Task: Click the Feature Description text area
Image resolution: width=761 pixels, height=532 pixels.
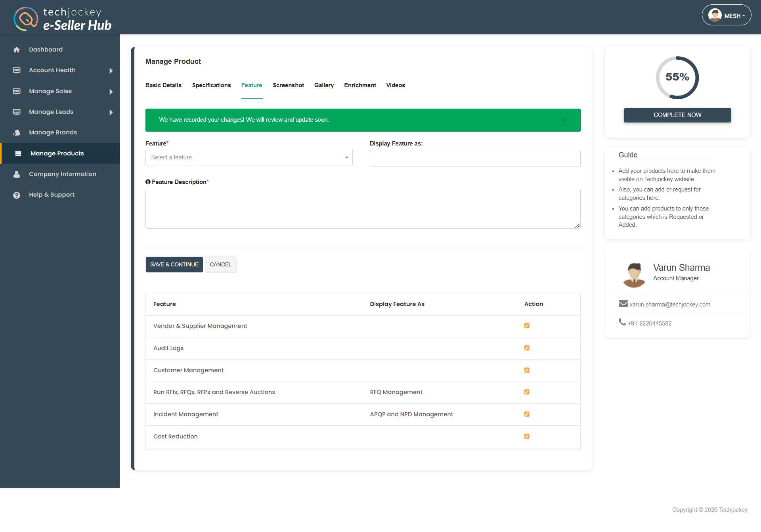Action: [x=363, y=209]
